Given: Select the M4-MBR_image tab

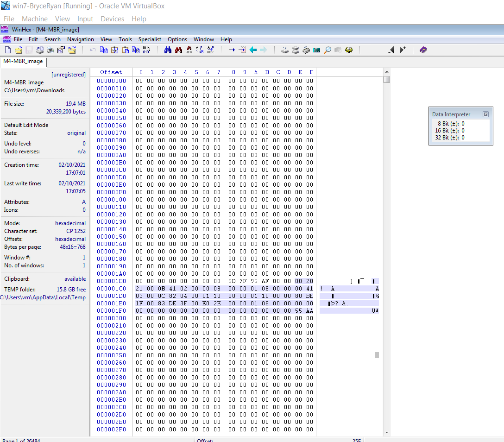Looking at the screenshot, I should [23, 61].
